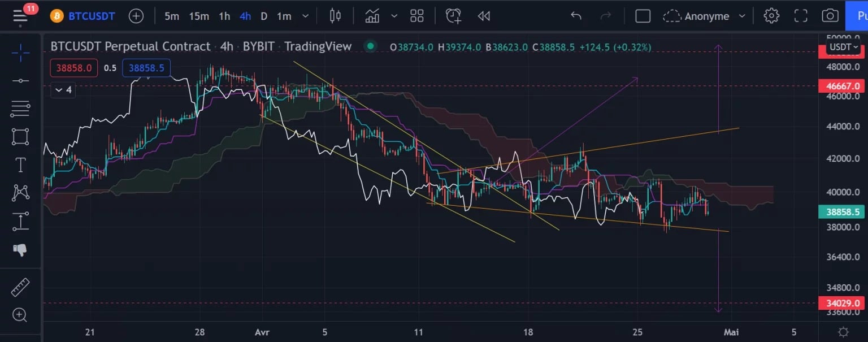
Task: Collapse the indicator legend showing 4
Action: point(63,90)
